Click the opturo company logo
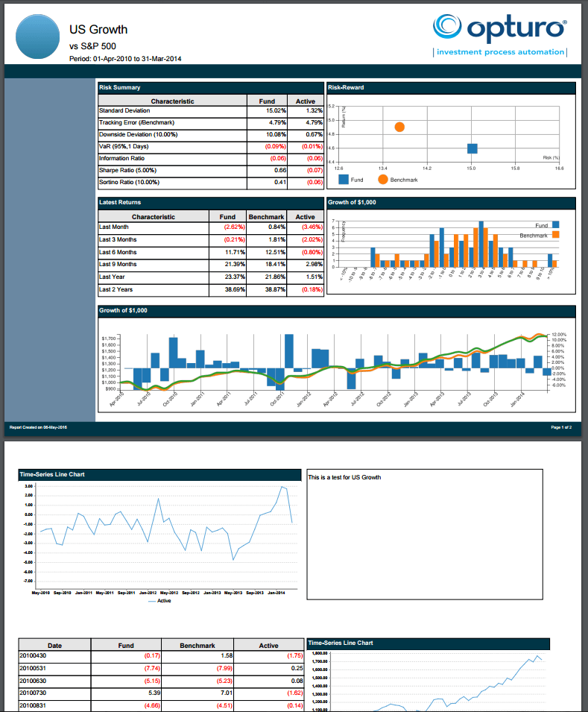This screenshot has height=712, width=588. 499,28
